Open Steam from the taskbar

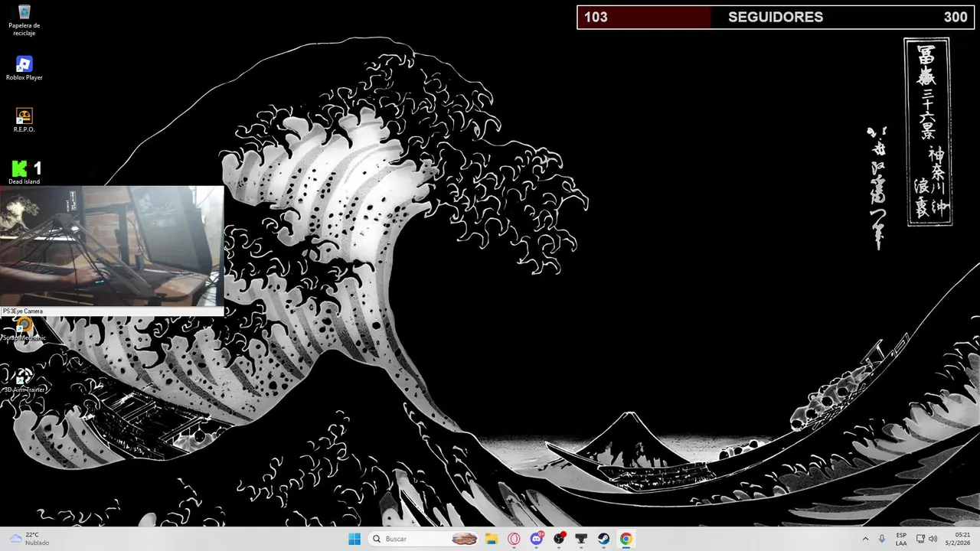604,539
